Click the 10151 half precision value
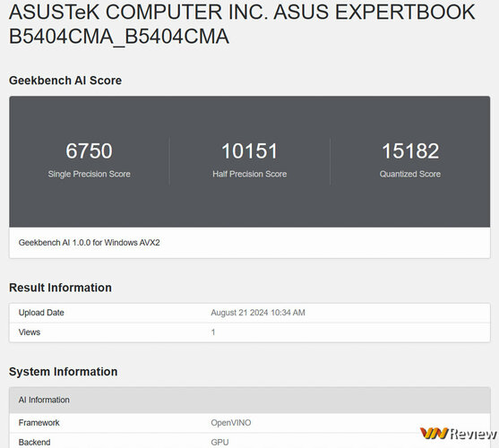The image size is (499, 448). click(x=249, y=151)
